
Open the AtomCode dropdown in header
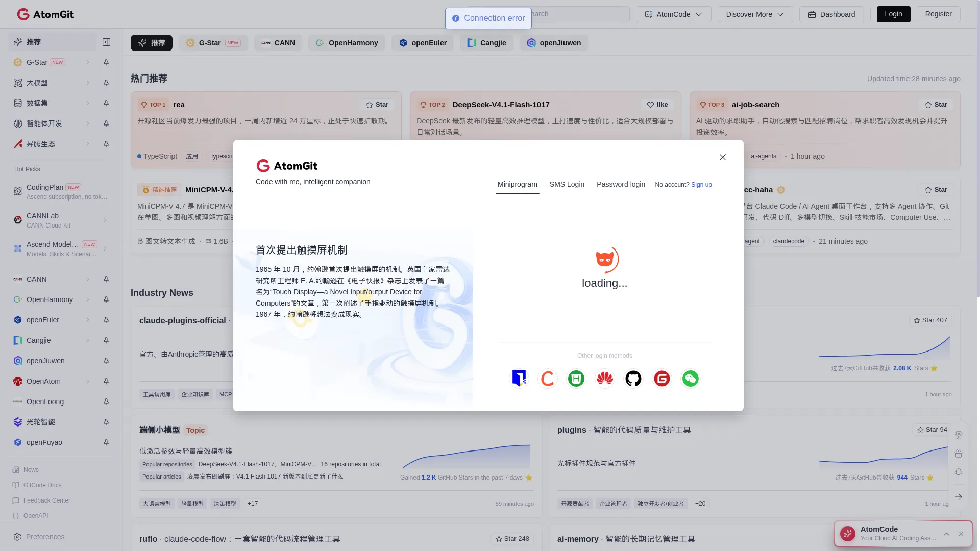pos(673,14)
